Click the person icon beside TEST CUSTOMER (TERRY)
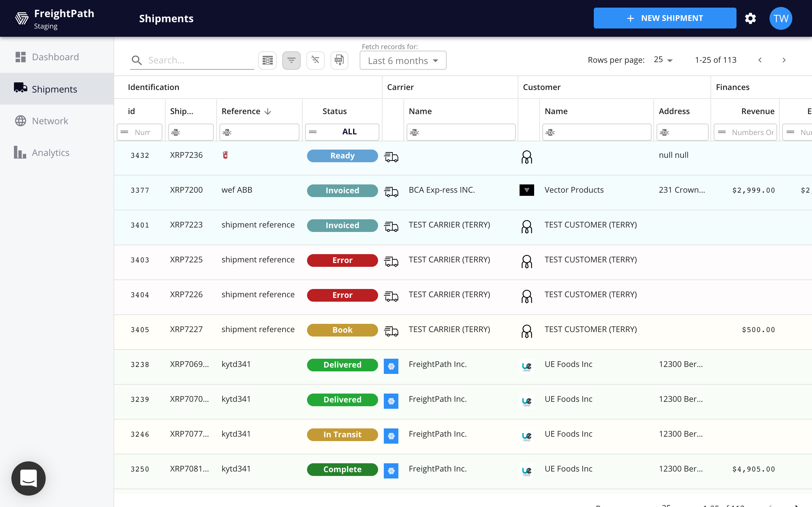Screen dimensions: 812x507 coord(527,227)
